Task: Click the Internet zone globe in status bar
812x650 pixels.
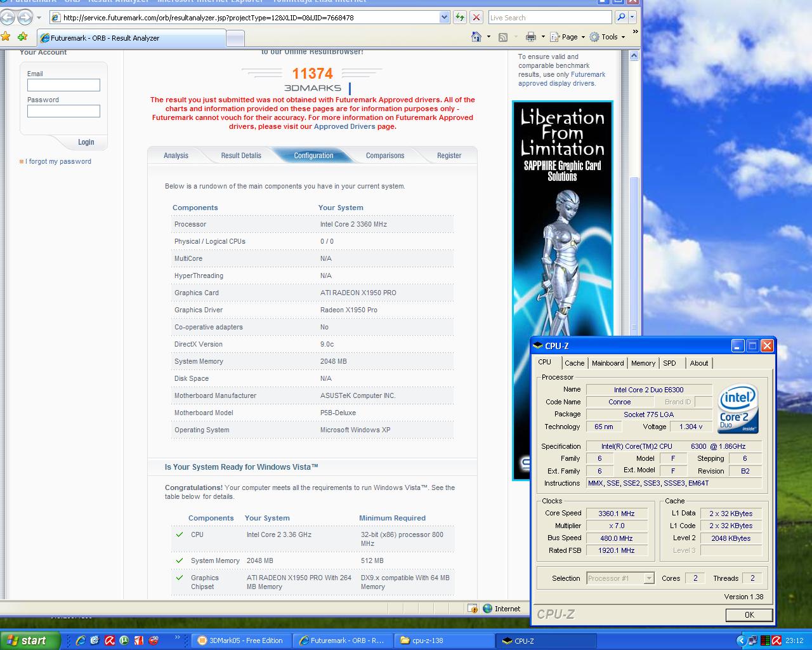Action: 487,608
